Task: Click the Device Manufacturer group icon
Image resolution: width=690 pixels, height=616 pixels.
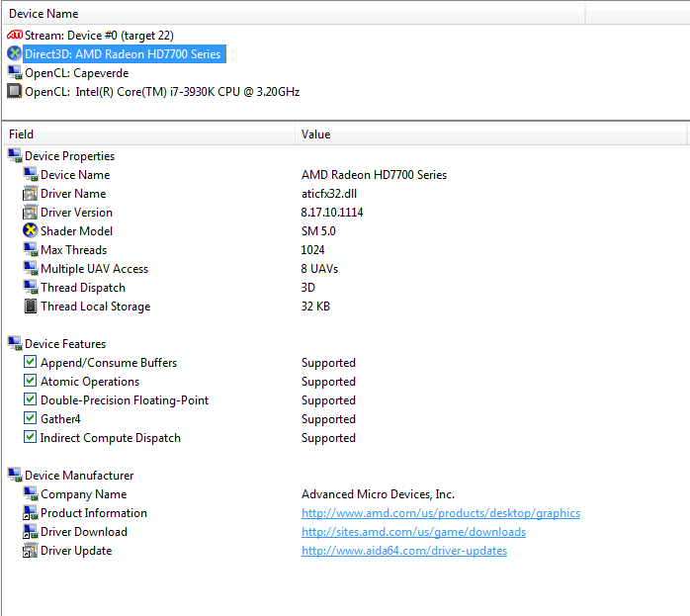Action: (15, 475)
